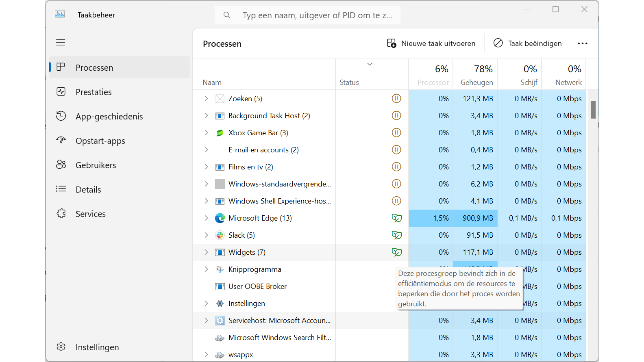
Task: Click the suspended status icon for Zoeken
Action: click(x=396, y=99)
